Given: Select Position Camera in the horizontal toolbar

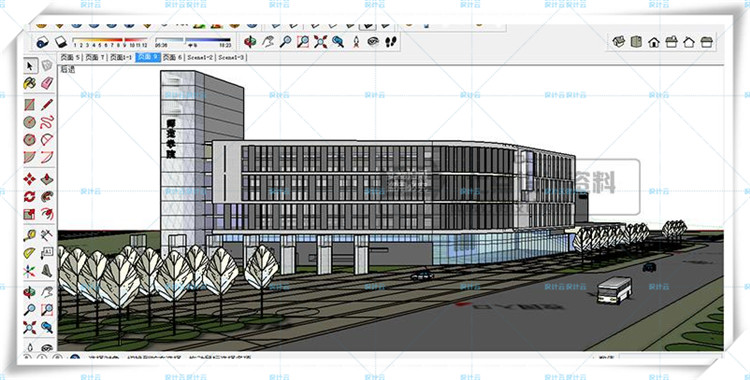Looking at the screenshot, I should (x=356, y=42).
